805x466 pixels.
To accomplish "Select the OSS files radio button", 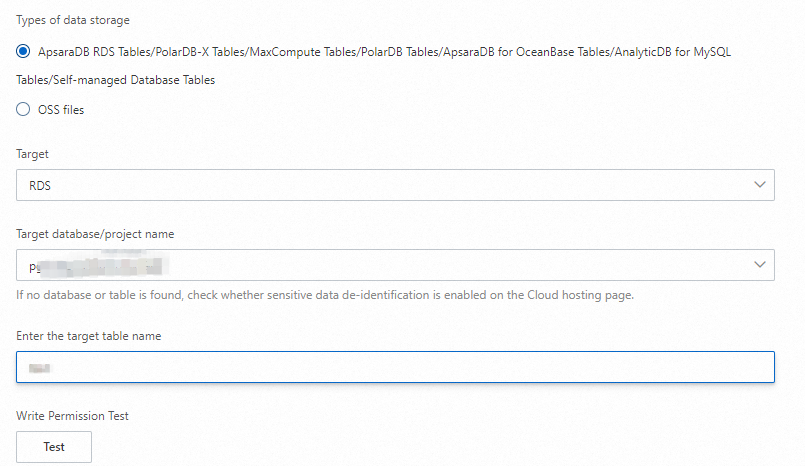I will (x=23, y=110).
